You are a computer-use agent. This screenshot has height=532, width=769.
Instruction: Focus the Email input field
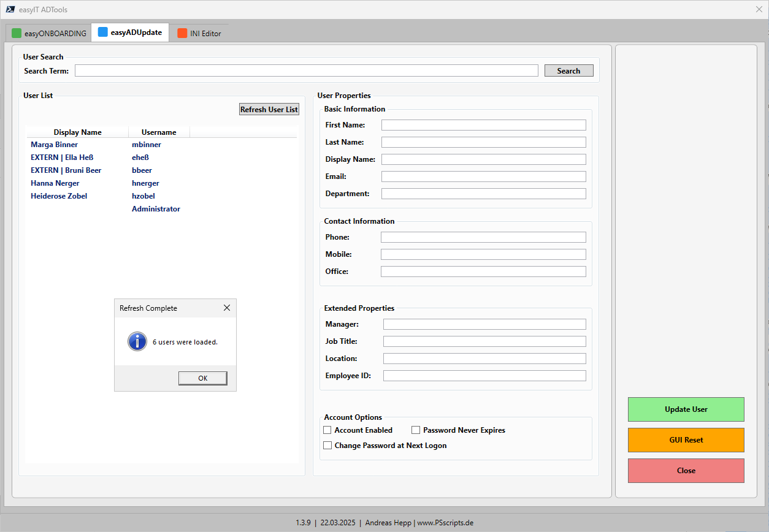click(x=483, y=176)
